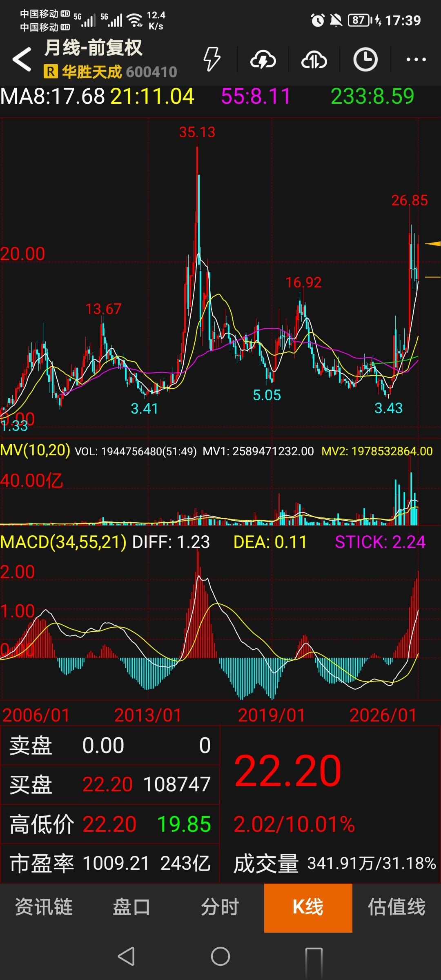Screen dimensions: 441x980
Task: Tap the 40.00亿 volume axis label
Action: pos(31,481)
